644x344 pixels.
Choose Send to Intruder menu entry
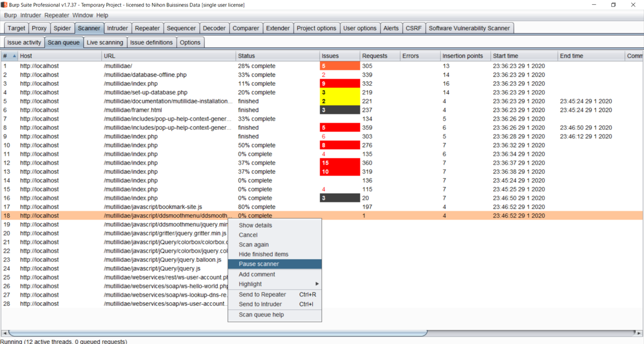click(275, 304)
